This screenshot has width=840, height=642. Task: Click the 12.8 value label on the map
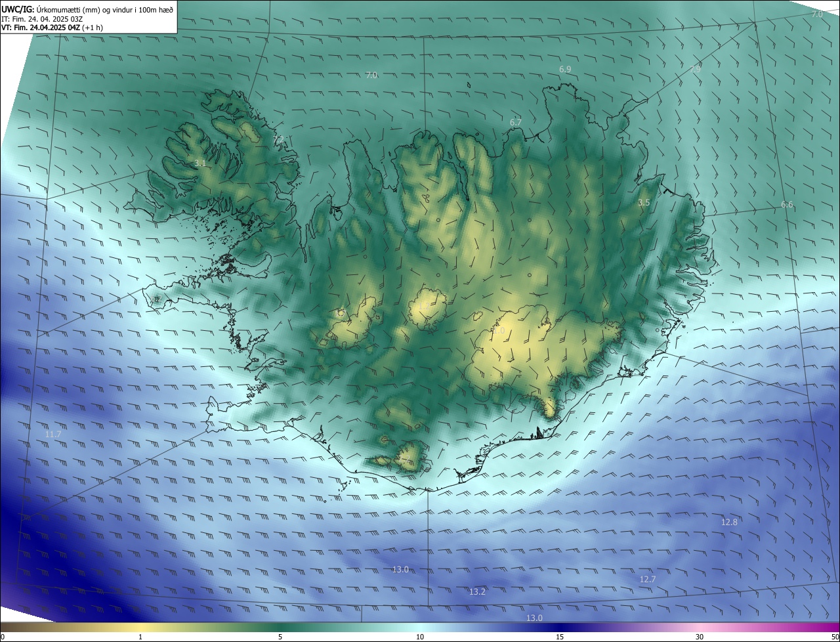[729, 523]
